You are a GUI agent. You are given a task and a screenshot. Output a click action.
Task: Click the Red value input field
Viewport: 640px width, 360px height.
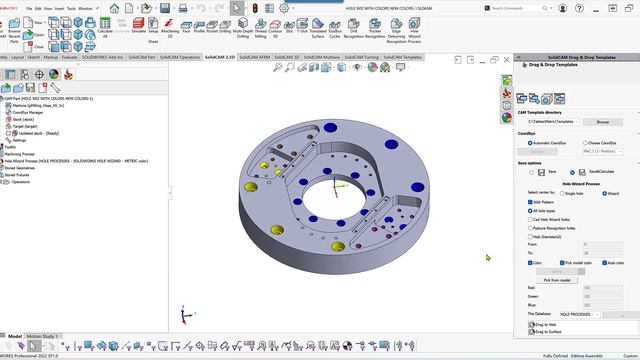602,288
